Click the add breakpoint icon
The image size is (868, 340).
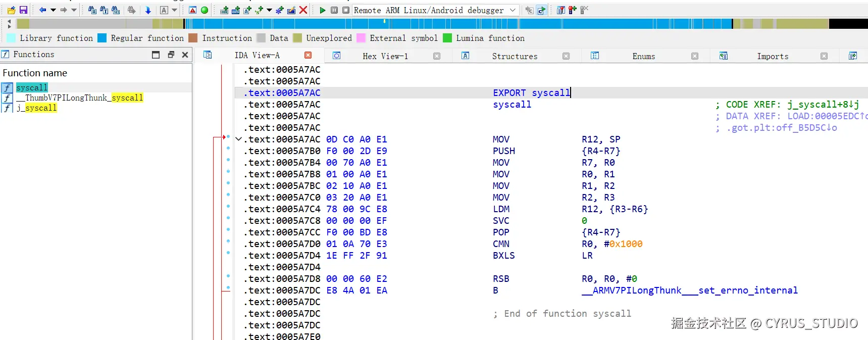pos(573,10)
